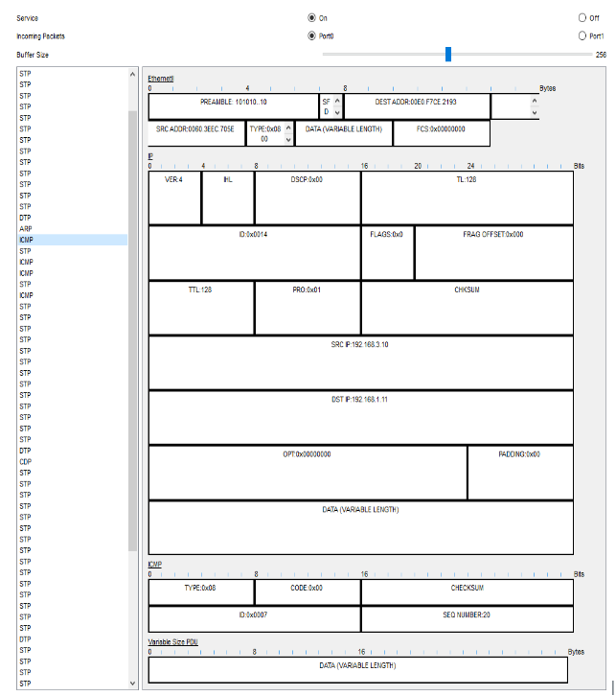The width and height of the screenshot is (616, 695).
Task: Choose Port0 for incoming packets
Action: (x=311, y=35)
